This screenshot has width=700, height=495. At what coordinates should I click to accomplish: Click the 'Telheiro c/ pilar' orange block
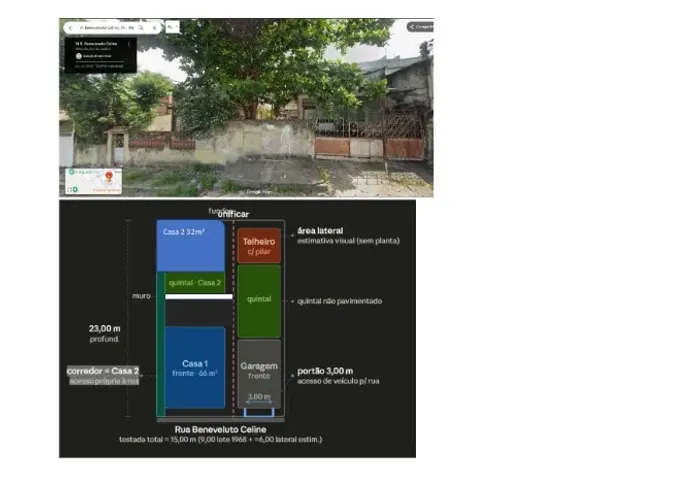pos(259,246)
